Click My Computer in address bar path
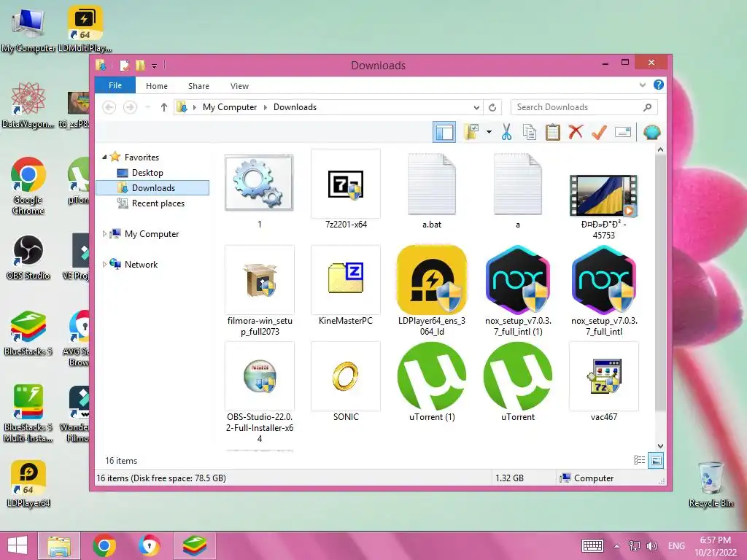 [230, 107]
